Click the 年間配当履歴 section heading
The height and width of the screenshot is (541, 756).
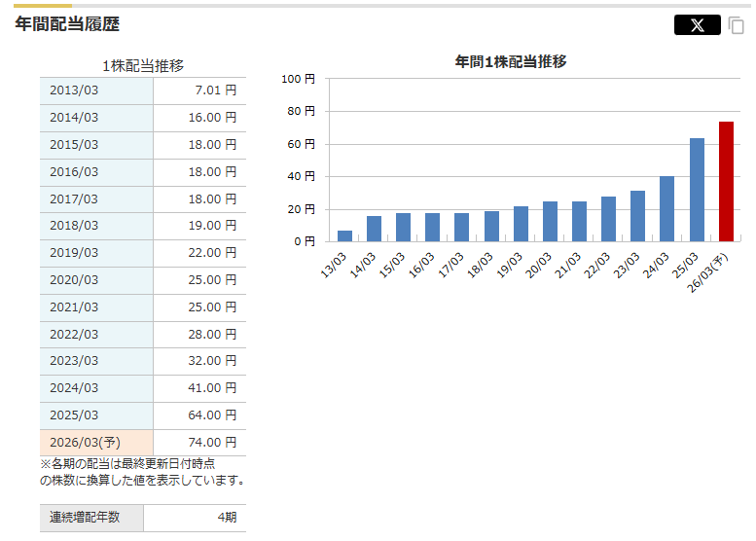67,25
